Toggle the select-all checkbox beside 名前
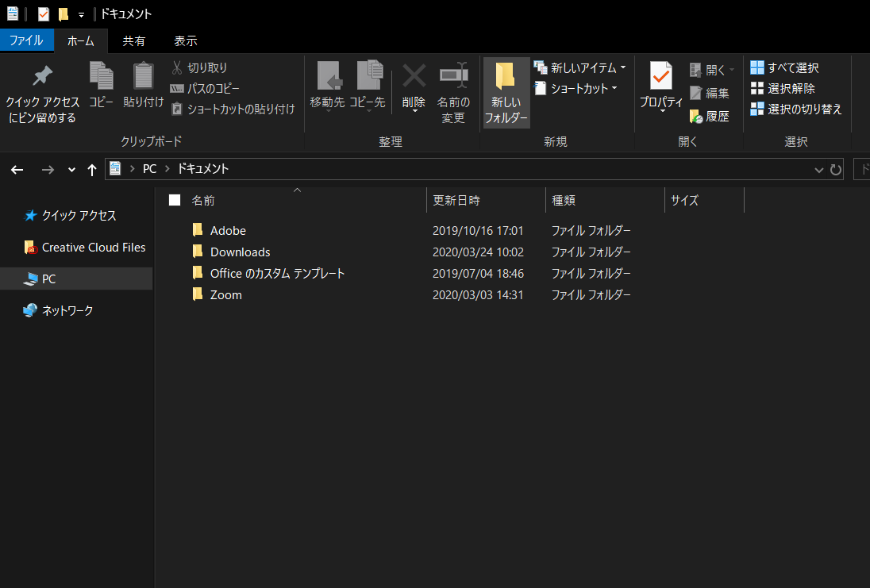 coord(175,200)
